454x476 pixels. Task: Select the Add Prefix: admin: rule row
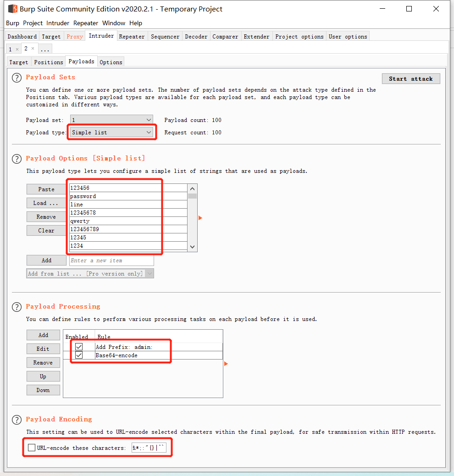[x=143, y=347]
